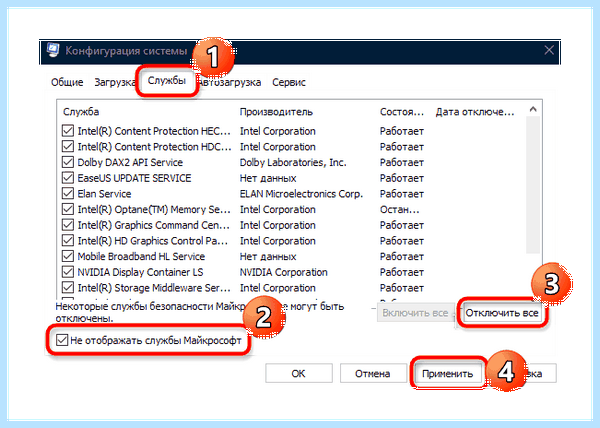Select the ELAN Microelectronics Corp. cell

pos(301,194)
